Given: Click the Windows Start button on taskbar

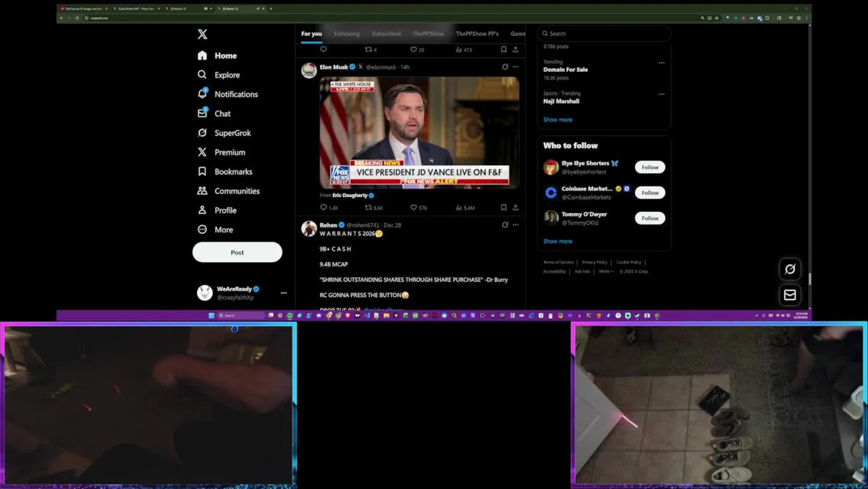Looking at the screenshot, I should pyautogui.click(x=211, y=315).
